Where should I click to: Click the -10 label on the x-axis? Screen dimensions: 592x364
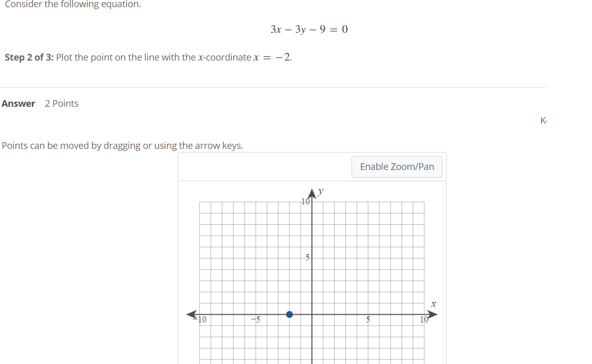point(201,320)
